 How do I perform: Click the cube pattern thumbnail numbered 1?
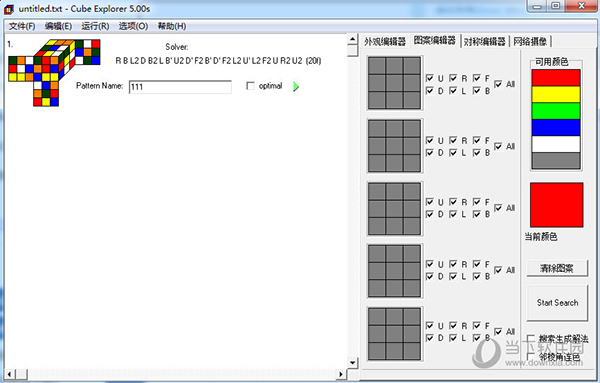coord(54,72)
